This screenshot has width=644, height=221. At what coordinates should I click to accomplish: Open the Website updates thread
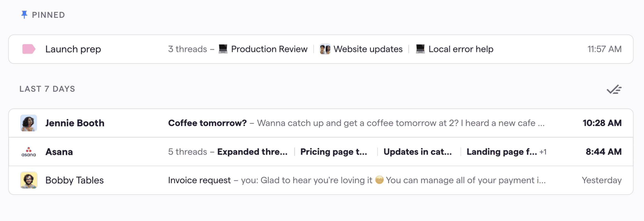click(x=368, y=49)
